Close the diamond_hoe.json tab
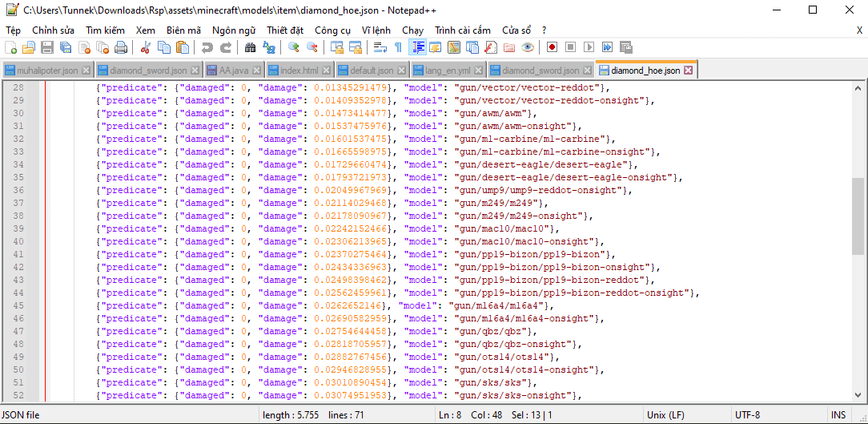This screenshot has height=424, width=868. coord(688,71)
